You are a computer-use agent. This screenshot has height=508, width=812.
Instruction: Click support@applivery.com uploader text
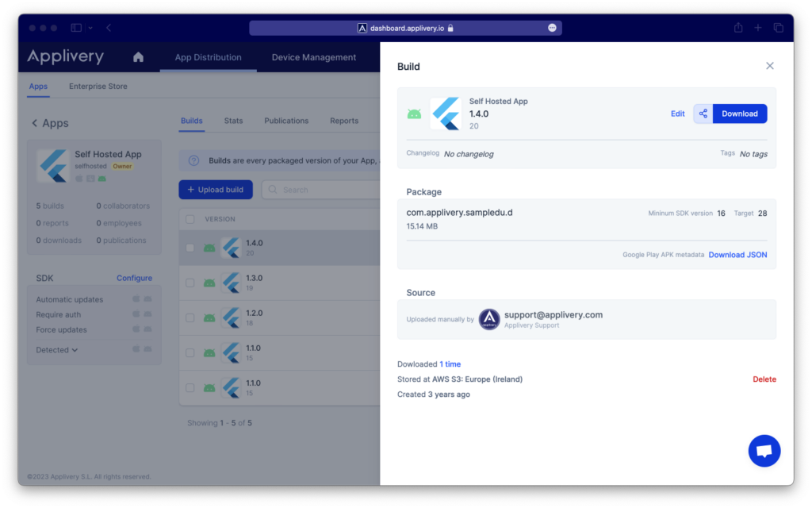(x=553, y=314)
